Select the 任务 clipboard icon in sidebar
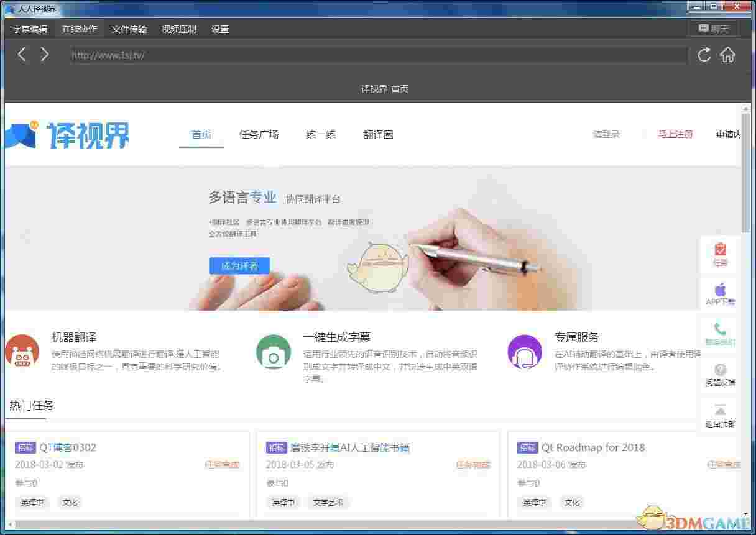 [x=720, y=253]
